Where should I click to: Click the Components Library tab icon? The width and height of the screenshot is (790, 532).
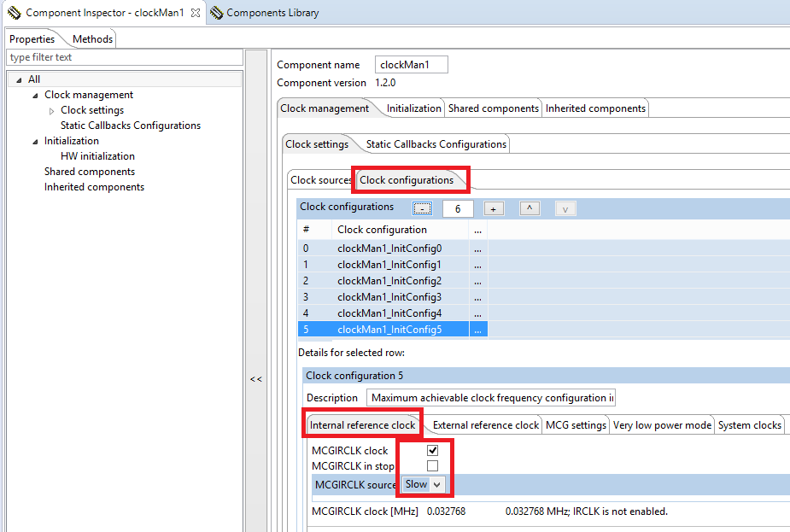pos(217,13)
